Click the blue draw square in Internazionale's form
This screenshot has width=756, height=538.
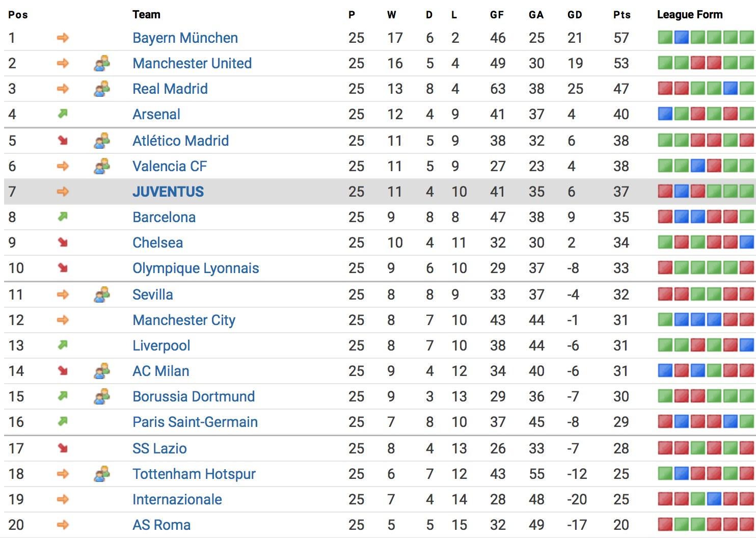tap(714, 499)
